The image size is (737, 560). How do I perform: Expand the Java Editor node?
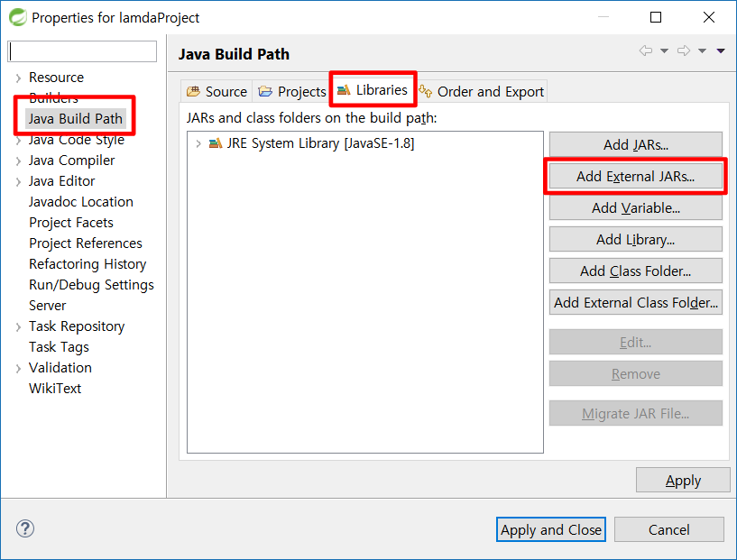click(18, 182)
